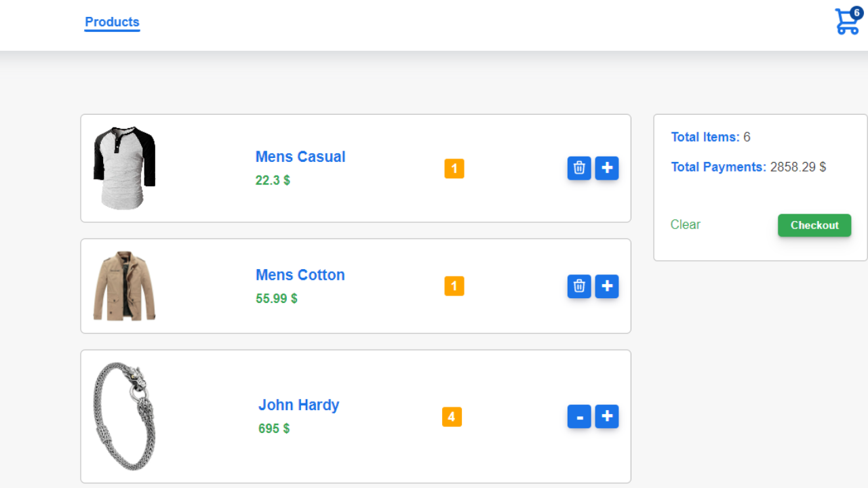Image resolution: width=868 pixels, height=488 pixels.
Task: Click the green Checkout button
Action: coord(814,225)
